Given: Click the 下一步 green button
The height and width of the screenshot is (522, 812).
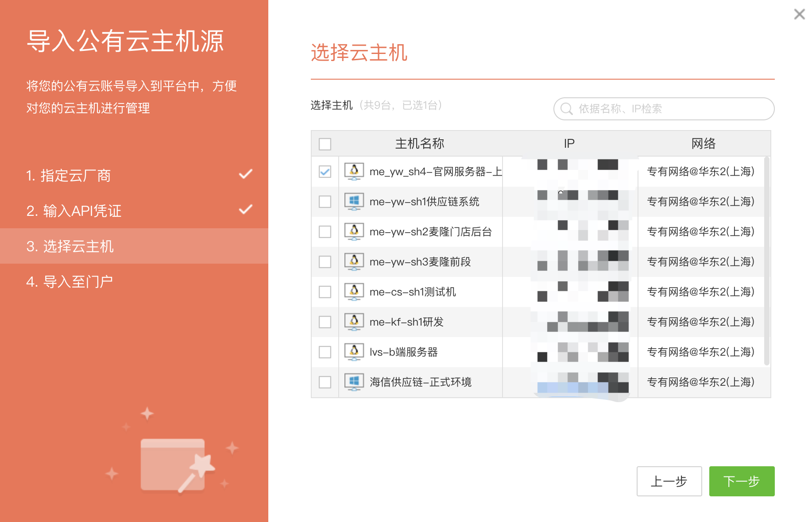Looking at the screenshot, I should point(742,481).
